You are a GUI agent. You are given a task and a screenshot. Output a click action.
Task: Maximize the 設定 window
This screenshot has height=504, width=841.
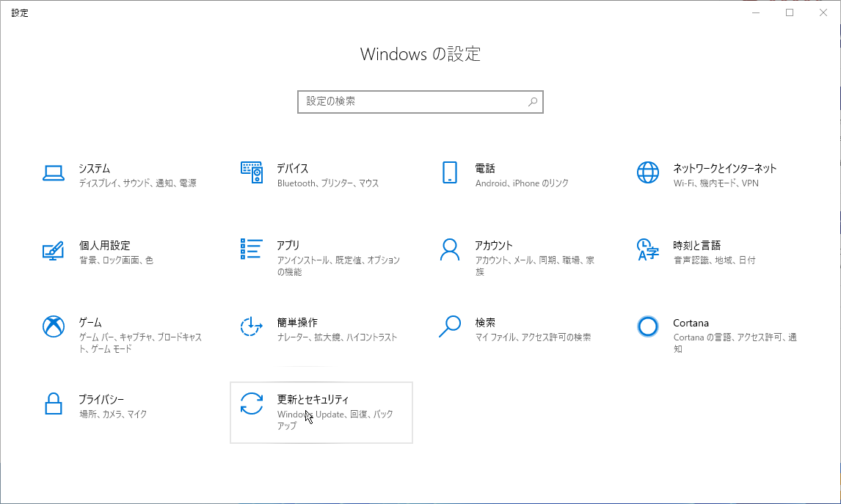click(x=790, y=12)
